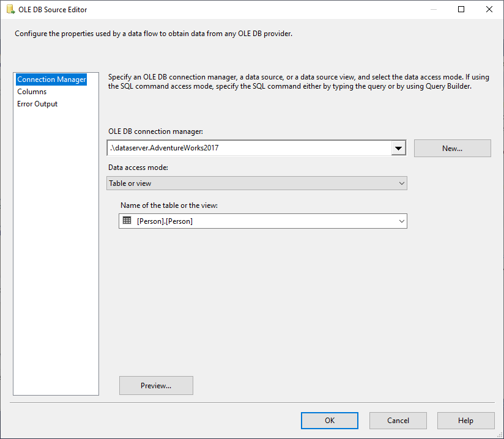Close the OLE DB Source Editor dialog

tap(489, 9)
